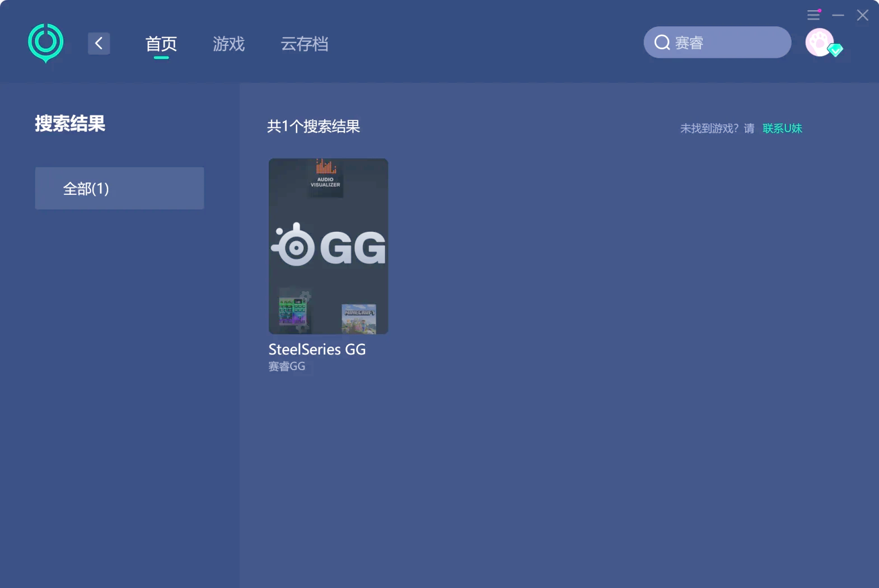Click the search magnifier icon

point(662,43)
